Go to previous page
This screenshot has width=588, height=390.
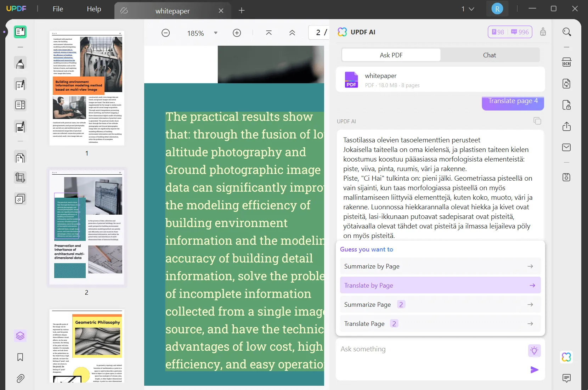point(292,33)
